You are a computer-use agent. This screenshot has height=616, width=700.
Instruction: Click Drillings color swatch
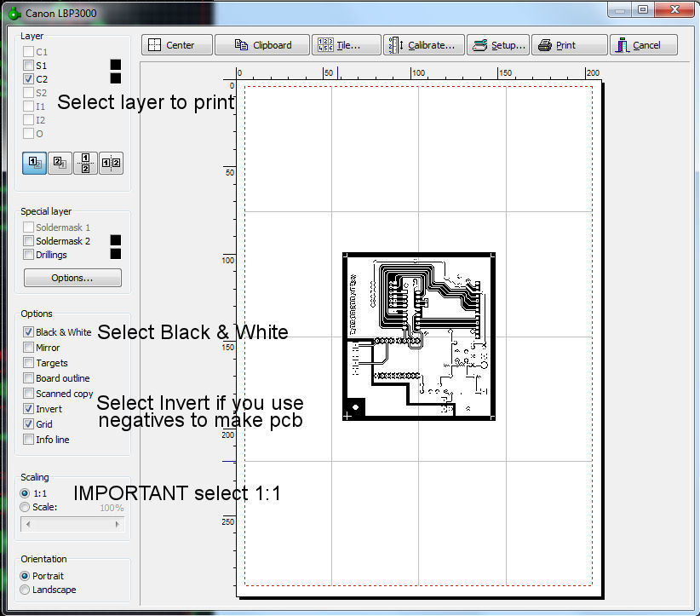[x=116, y=254]
